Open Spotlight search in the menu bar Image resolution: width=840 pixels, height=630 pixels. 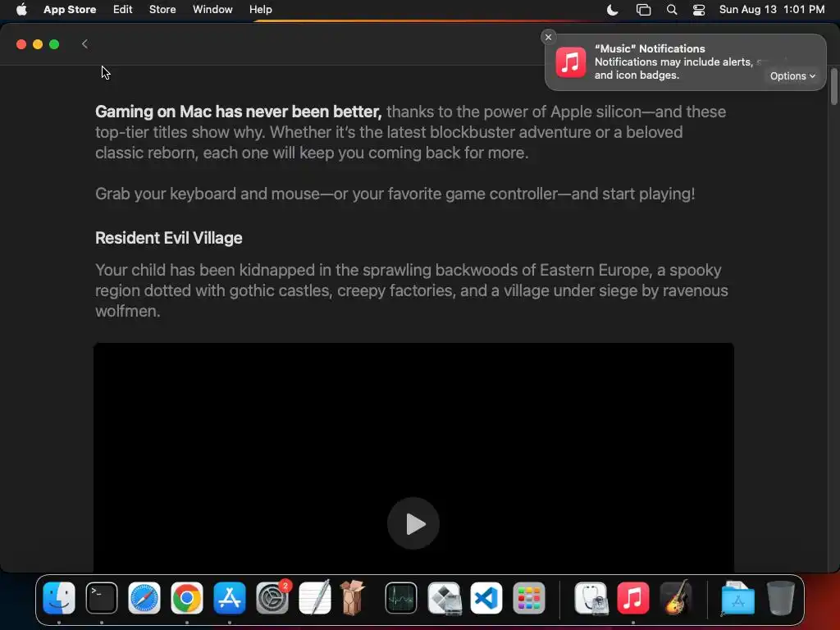tap(671, 10)
